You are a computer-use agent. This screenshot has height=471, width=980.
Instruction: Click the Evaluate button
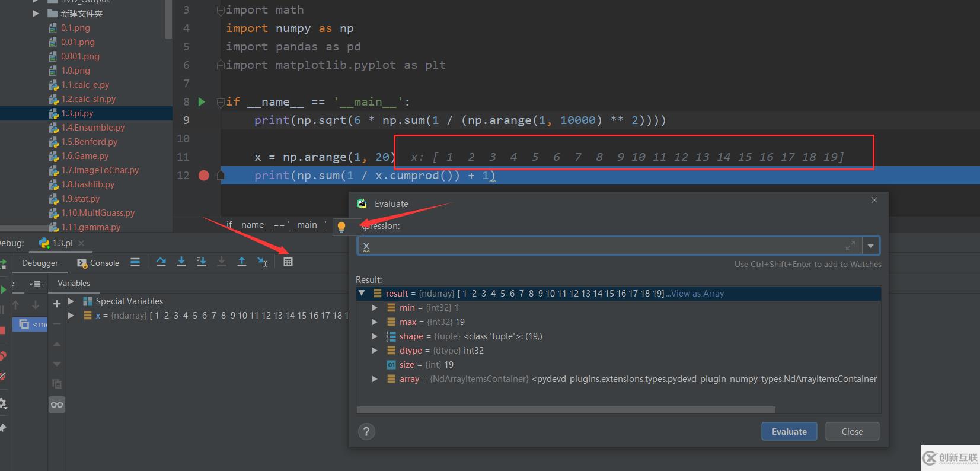pyautogui.click(x=789, y=431)
